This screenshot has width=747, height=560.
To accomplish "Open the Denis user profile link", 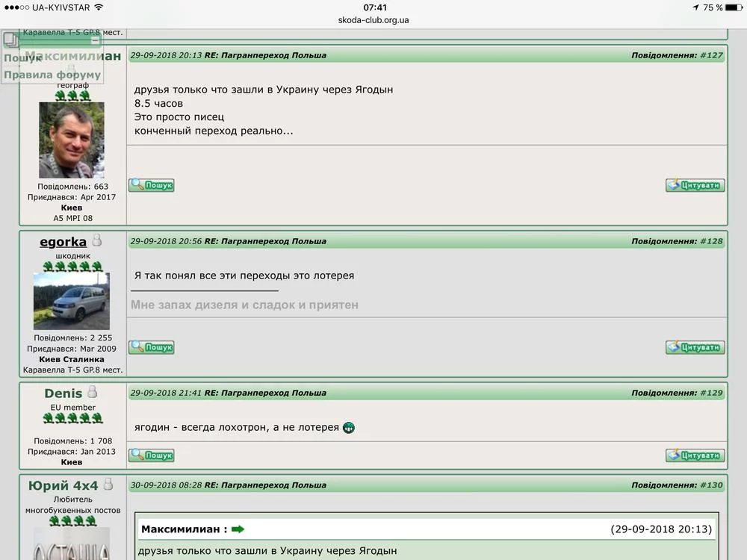I will (63, 393).
